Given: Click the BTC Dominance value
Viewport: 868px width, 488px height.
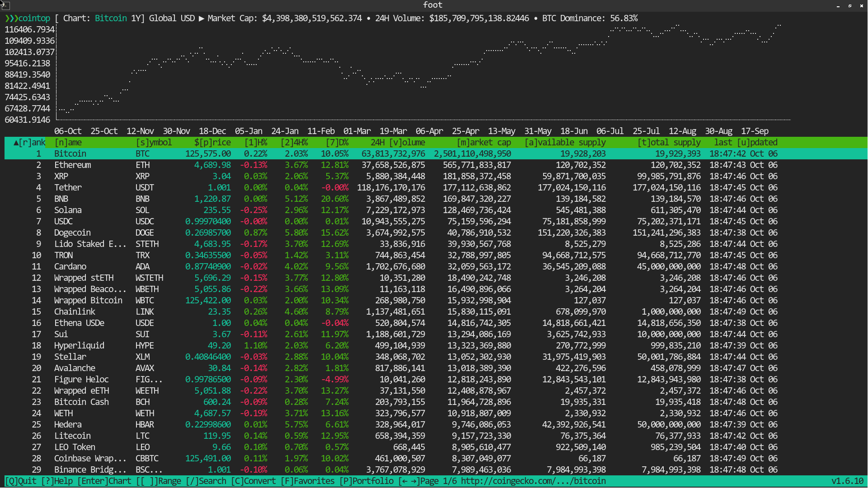Looking at the screenshot, I should [624, 19].
